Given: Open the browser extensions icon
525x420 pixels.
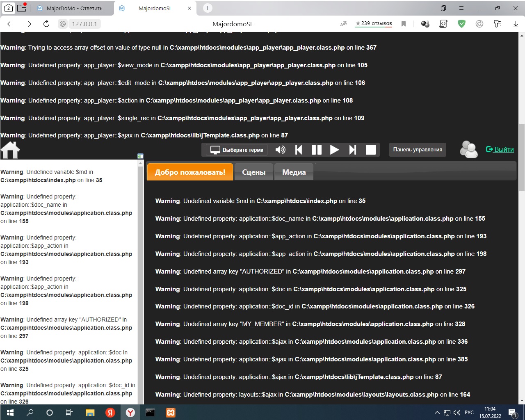Looking at the screenshot, I should tap(498, 24).
